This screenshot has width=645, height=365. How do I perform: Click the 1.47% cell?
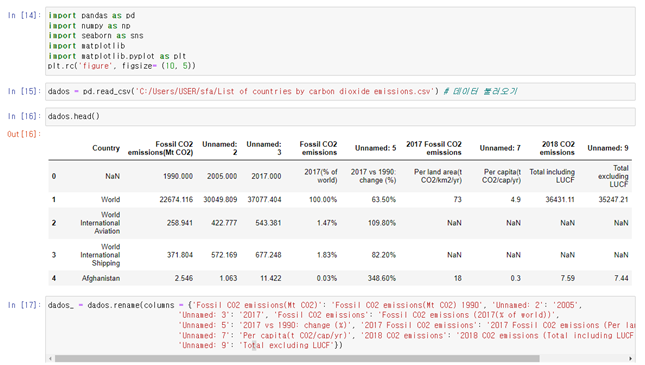point(327,223)
